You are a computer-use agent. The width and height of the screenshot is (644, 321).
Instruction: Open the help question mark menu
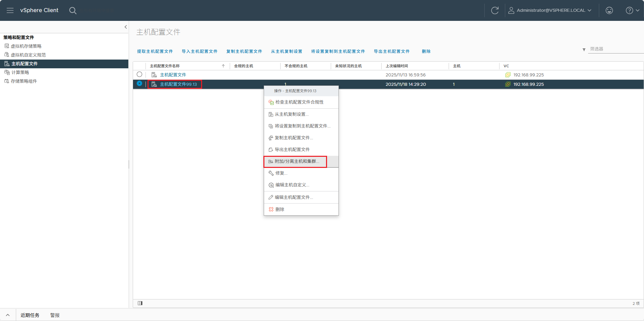point(632,10)
